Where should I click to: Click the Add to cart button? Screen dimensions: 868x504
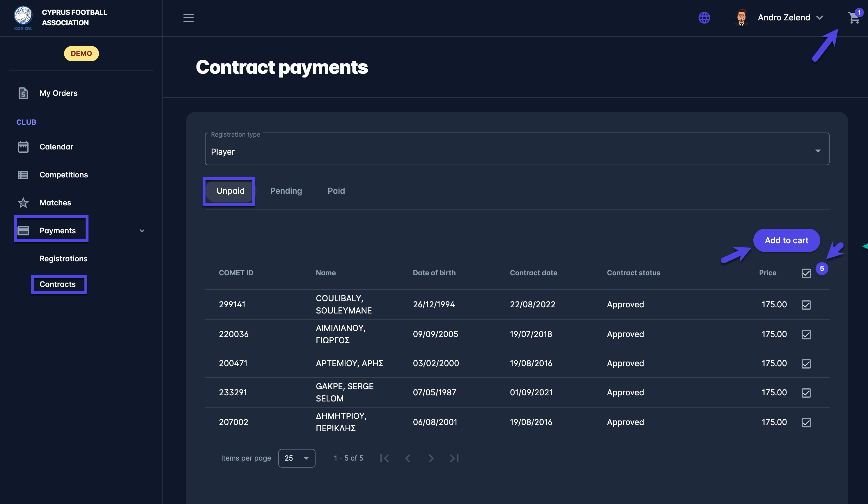(x=786, y=240)
